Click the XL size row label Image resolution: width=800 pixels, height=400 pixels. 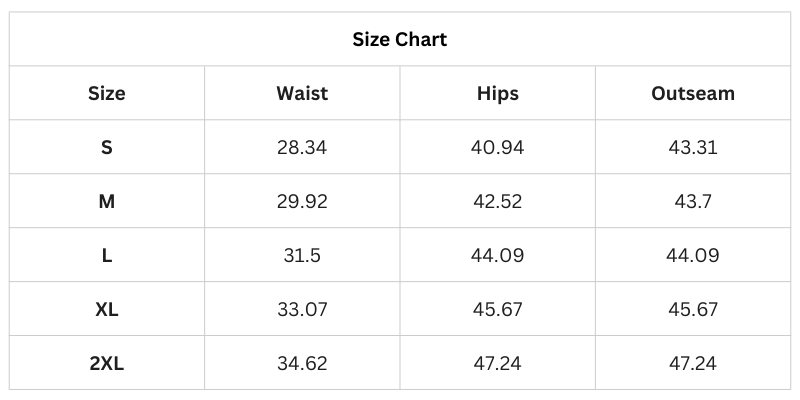pyautogui.click(x=107, y=310)
